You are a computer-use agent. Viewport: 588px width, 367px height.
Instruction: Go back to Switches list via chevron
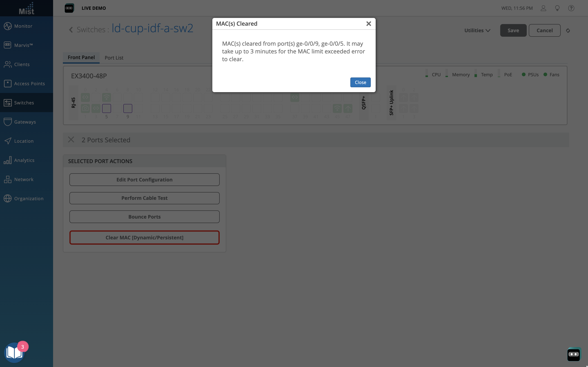tap(71, 30)
